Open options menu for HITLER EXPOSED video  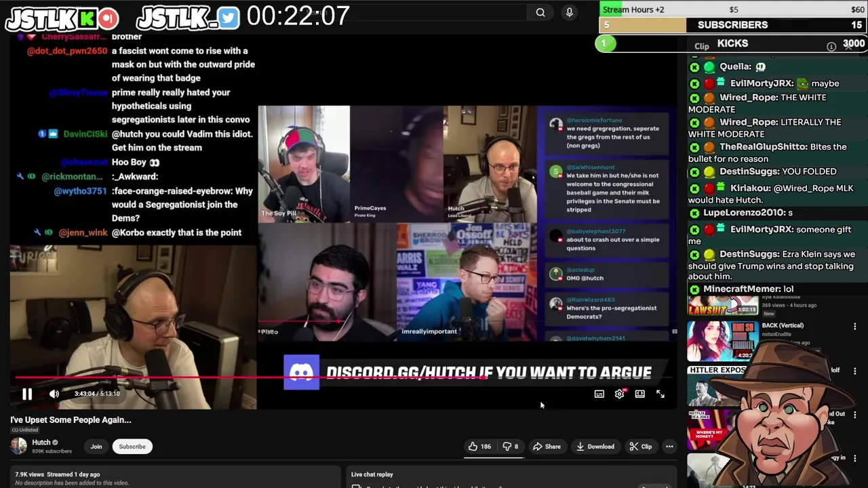point(854,371)
